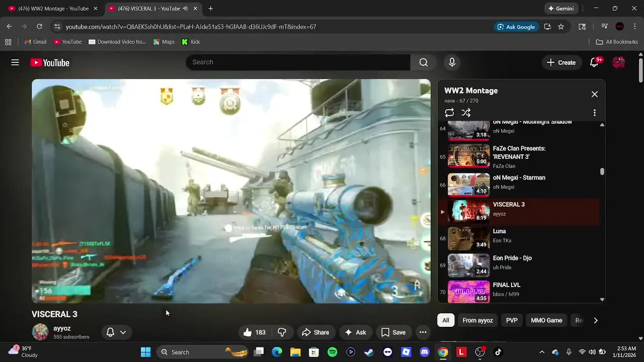
Task: Click the playlist panel scrollbar handle
Action: (602, 171)
